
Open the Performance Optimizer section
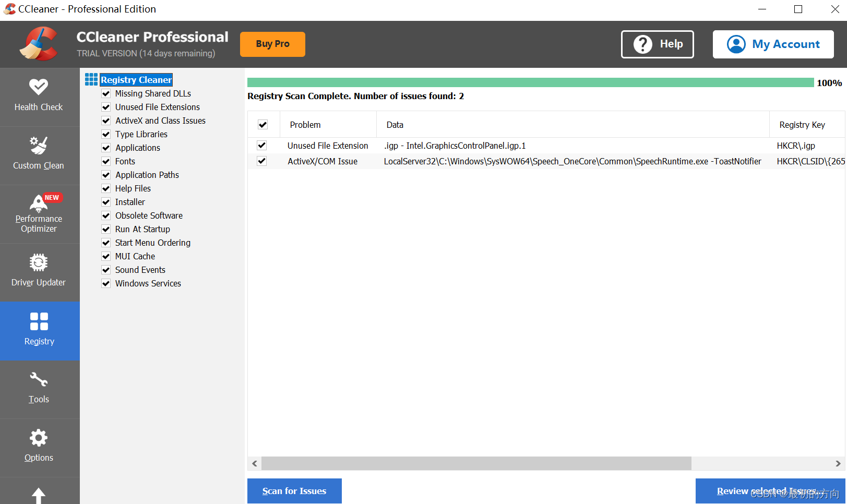(39, 214)
